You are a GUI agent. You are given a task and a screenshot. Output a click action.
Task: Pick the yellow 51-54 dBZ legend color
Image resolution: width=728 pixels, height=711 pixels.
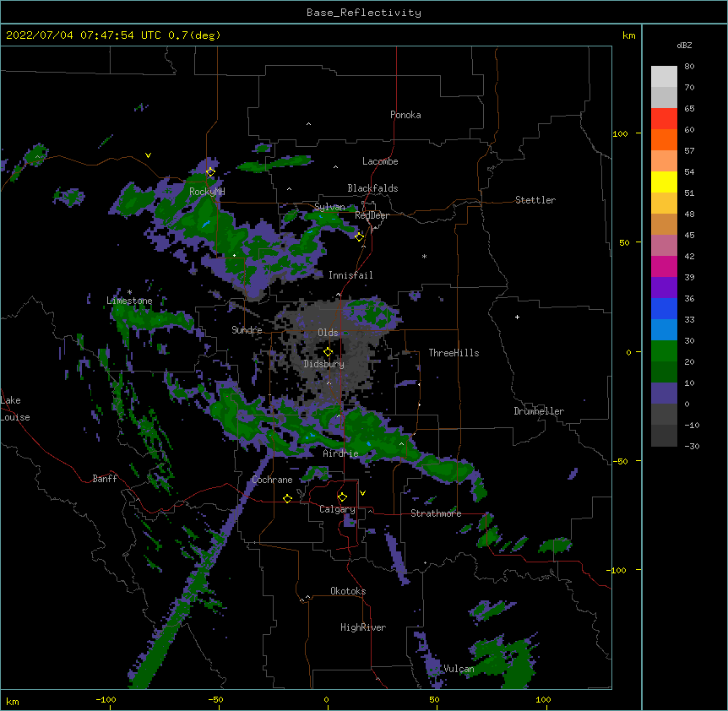coord(664,182)
